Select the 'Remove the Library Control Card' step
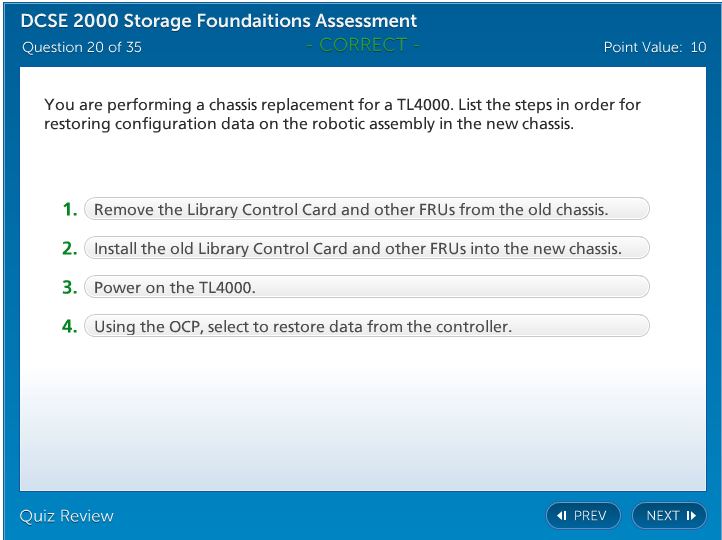722x540 pixels. click(367, 210)
